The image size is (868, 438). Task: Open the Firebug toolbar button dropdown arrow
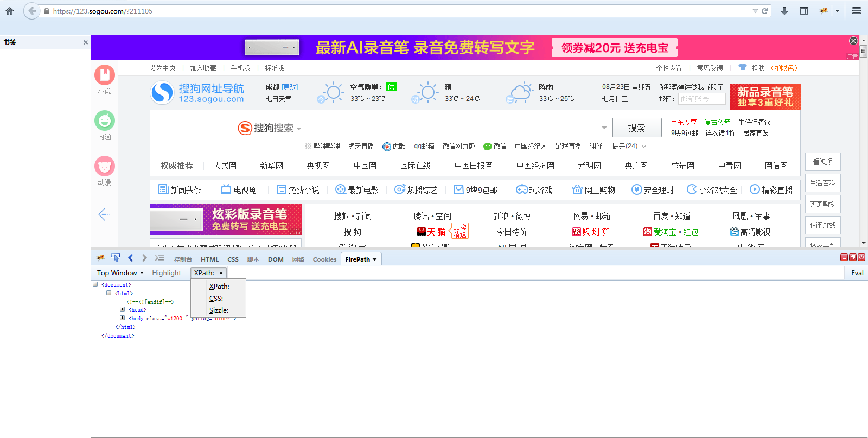point(837,11)
